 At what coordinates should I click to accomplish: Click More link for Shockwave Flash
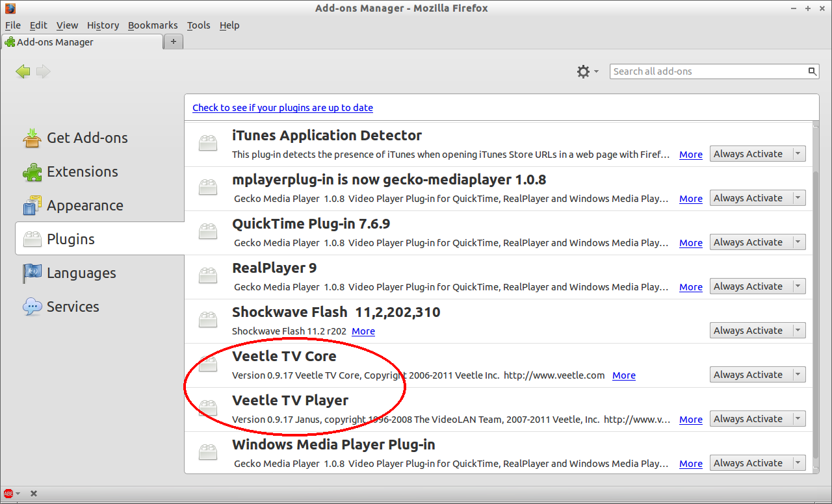click(363, 331)
